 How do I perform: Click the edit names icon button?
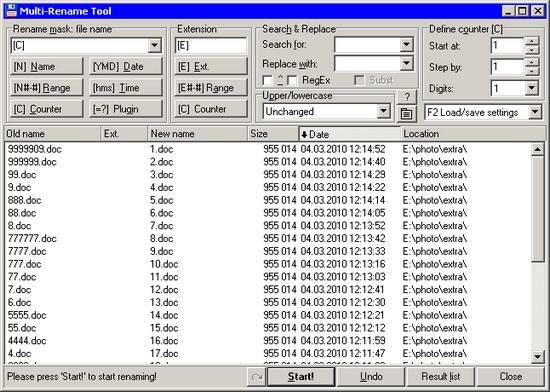(x=407, y=114)
